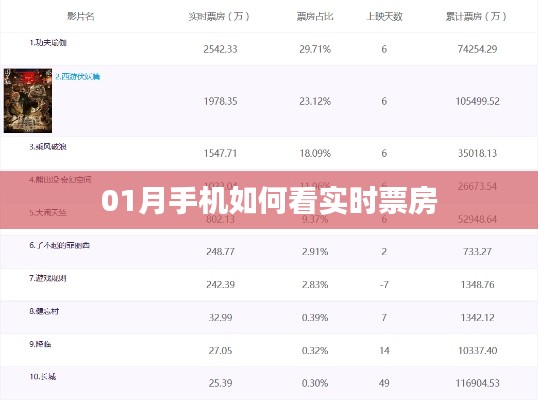Click box office share 23.12%
The width and height of the screenshot is (538, 400).
click(x=315, y=101)
